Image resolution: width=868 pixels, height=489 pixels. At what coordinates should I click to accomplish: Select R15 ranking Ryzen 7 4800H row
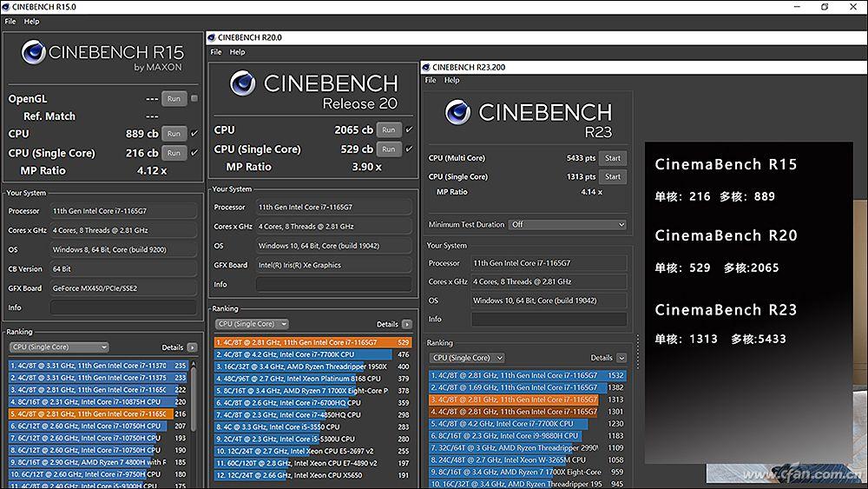[98, 462]
